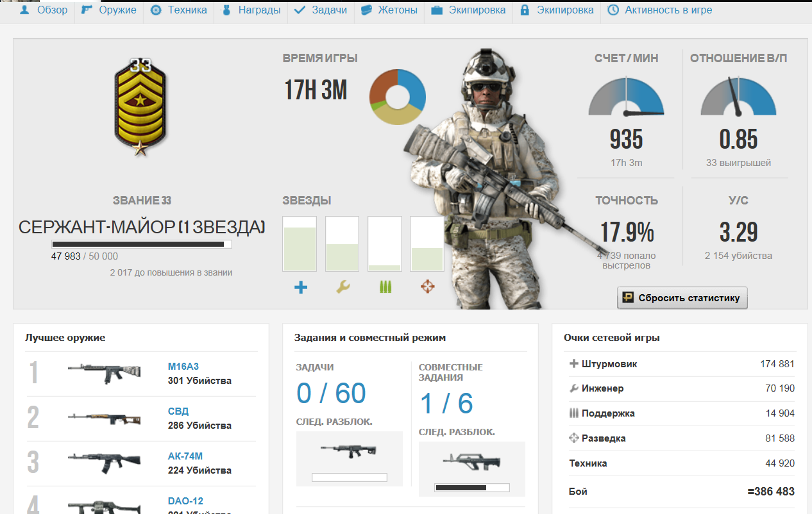Open the АК-74М weapon link

coord(185,456)
